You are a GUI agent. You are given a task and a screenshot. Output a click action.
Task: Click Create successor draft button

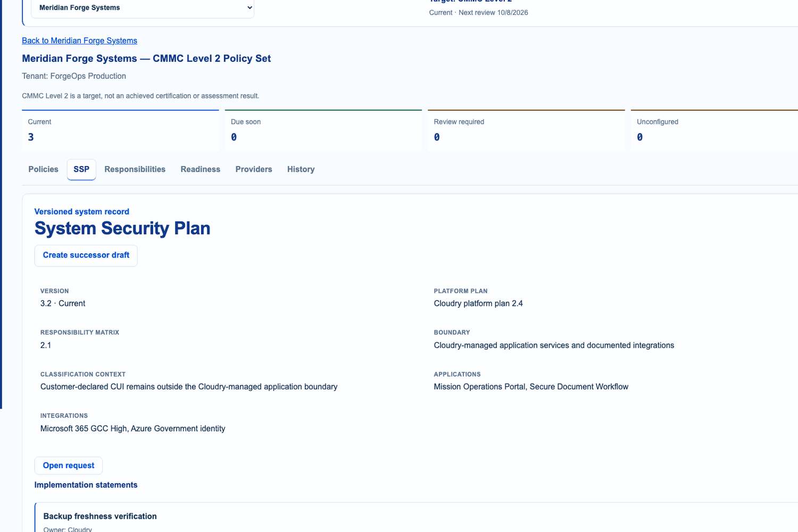pos(86,255)
